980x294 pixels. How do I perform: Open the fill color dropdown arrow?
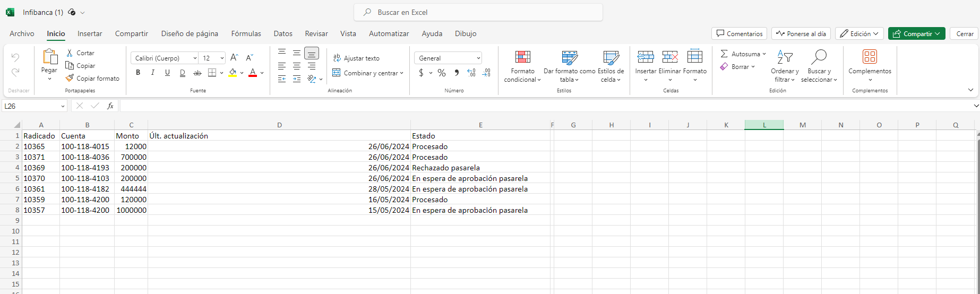click(x=242, y=73)
